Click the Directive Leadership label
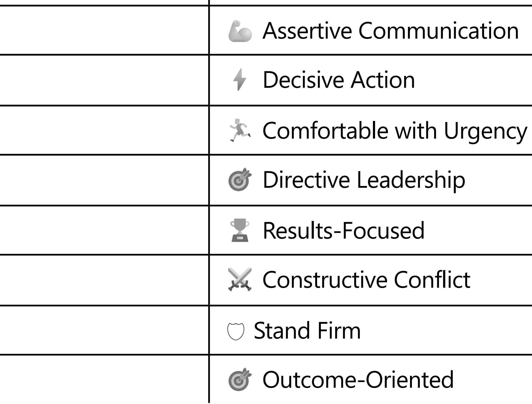532x404 pixels. (364, 179)
